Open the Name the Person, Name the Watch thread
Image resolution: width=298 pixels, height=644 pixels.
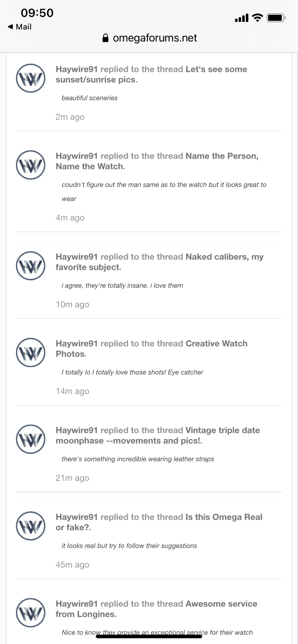[x=222, y=156]
